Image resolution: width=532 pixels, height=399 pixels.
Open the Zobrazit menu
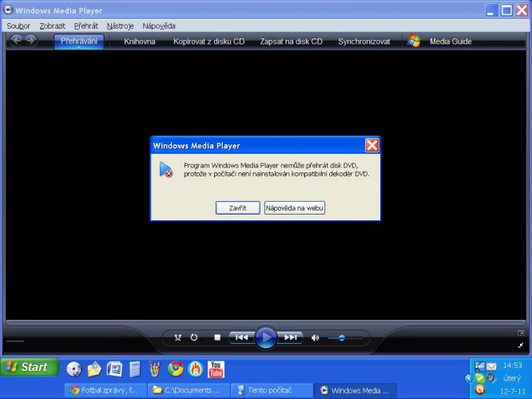(52, 26)
